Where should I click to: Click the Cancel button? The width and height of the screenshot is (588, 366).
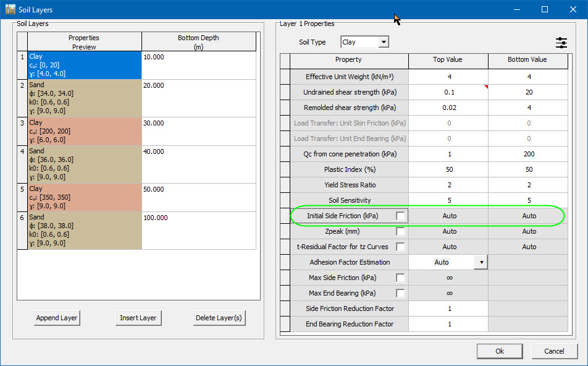tap(554, 351)
